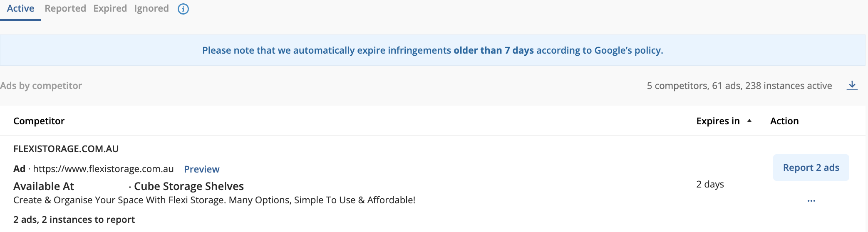This screenshot has height=232, width=868.
Task: Go to the Ignored tab
Action: pyautogui.click(x=151, y=9)
